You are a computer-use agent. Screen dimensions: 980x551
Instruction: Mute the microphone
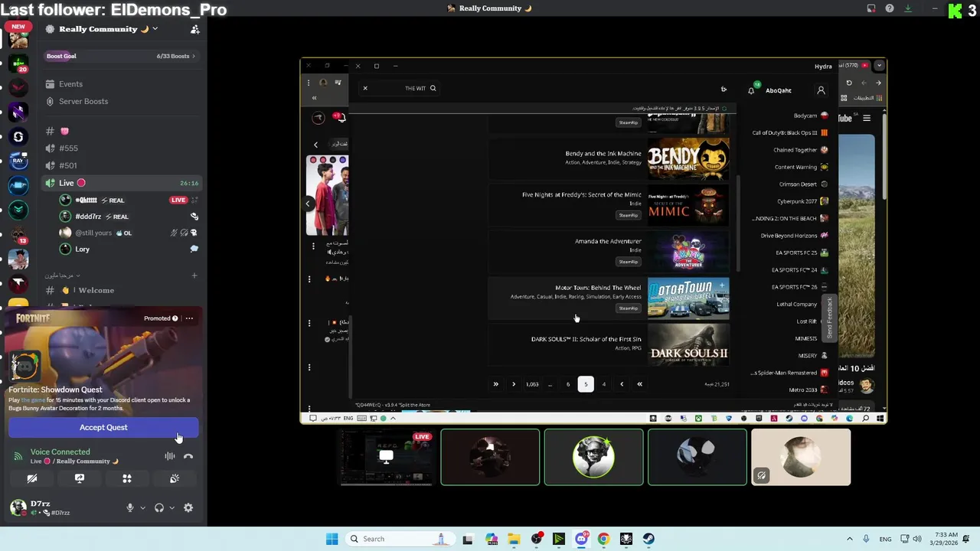point(130,507)
